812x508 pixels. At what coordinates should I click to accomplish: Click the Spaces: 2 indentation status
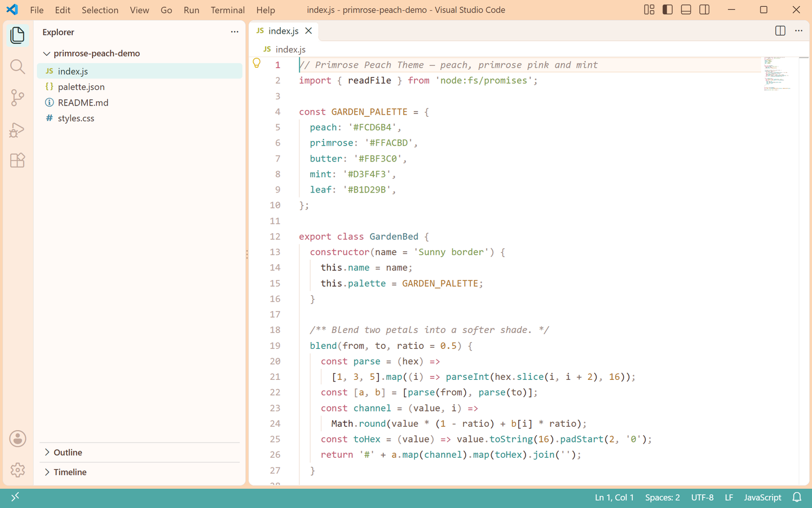(x=663, y=497)
